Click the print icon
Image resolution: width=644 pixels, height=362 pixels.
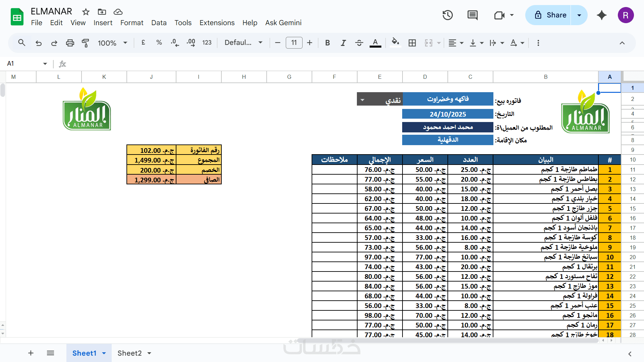[70, 43]
